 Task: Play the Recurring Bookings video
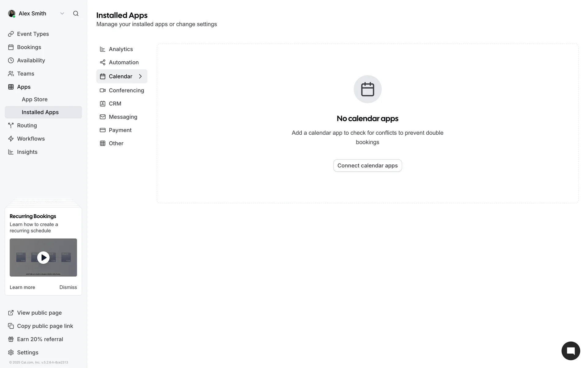coord(43,258)
